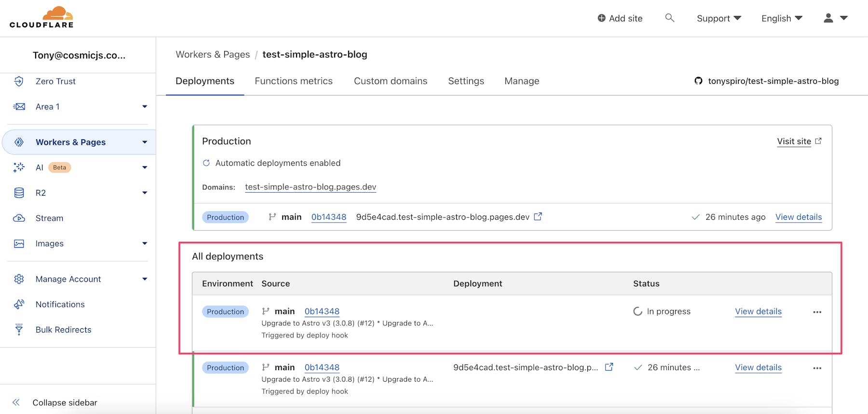Click the Images picture icon
Screen dimensions: 868x414
[19, 243]
